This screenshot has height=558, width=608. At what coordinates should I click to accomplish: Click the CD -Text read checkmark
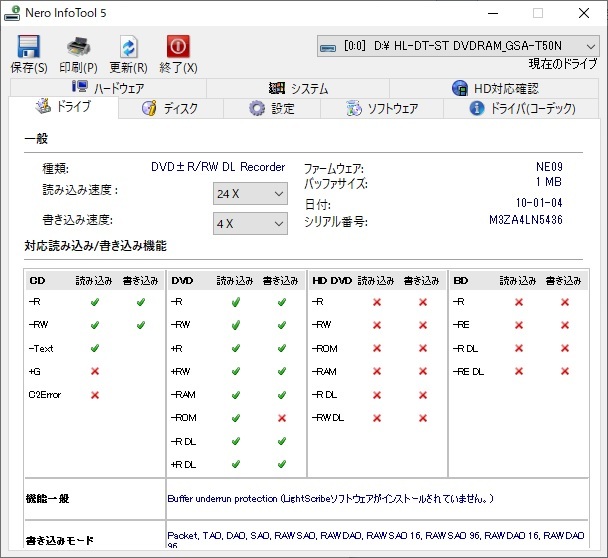point(95,348)
